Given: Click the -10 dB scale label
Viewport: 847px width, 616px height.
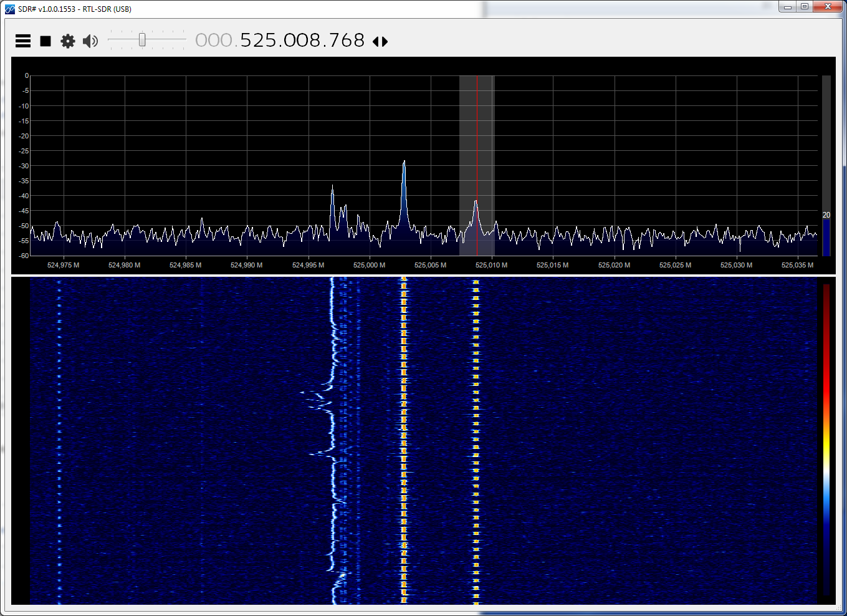Looking at the screenshot, I should [24, 106].
